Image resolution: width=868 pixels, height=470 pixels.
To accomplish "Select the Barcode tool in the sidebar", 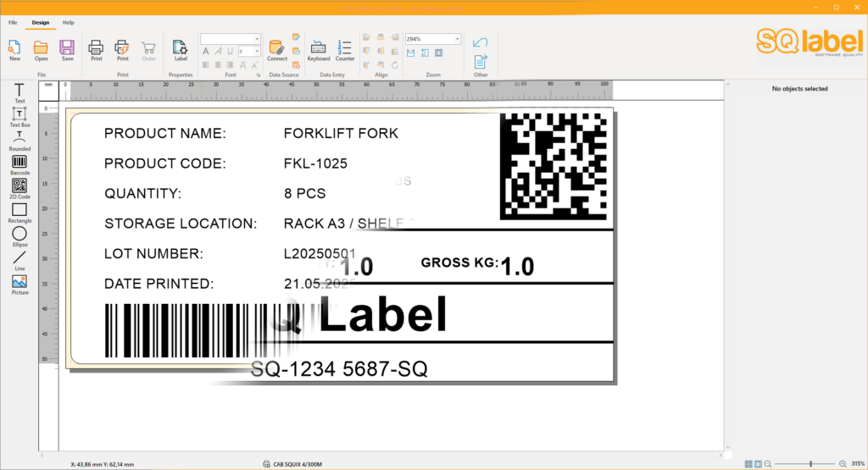I will (x=19, y=162).
